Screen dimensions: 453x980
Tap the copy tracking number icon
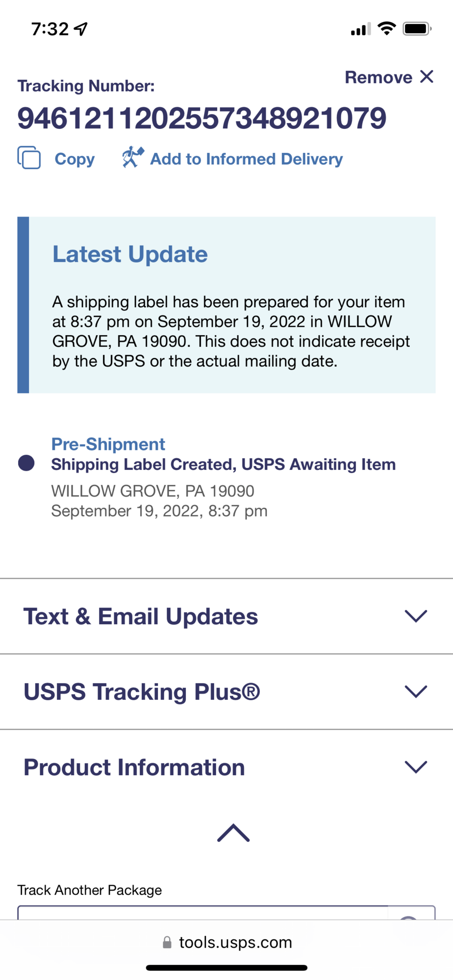click(x=29, y=158)
